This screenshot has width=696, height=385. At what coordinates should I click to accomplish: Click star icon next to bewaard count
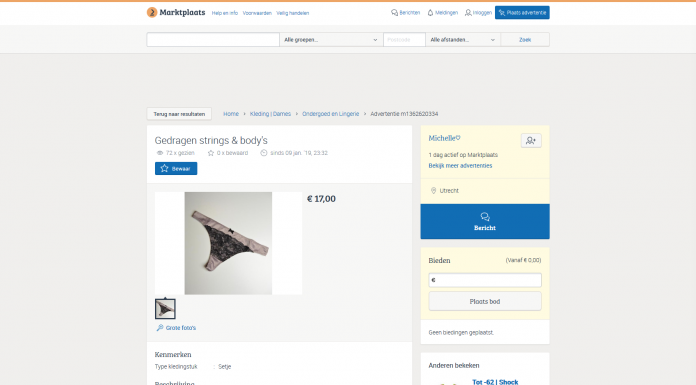click(211, 153)
